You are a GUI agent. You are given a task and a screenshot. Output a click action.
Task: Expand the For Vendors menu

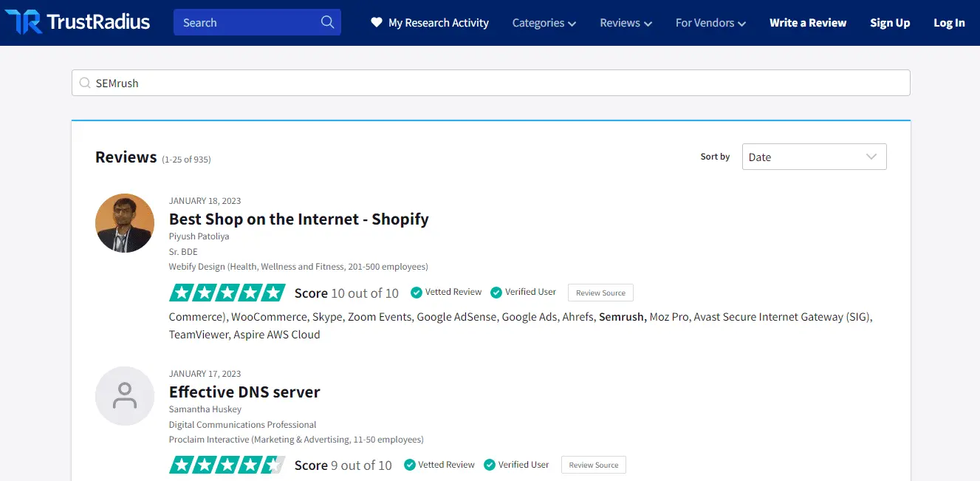[x=710, y=23]
